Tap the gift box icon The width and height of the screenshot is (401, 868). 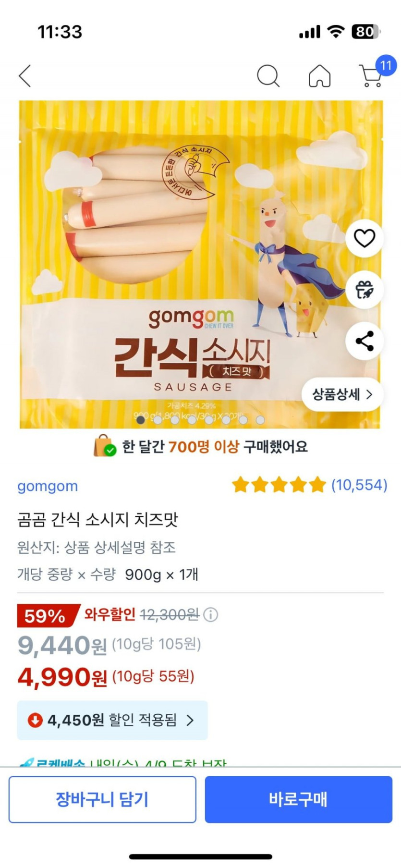click(365, 290)
